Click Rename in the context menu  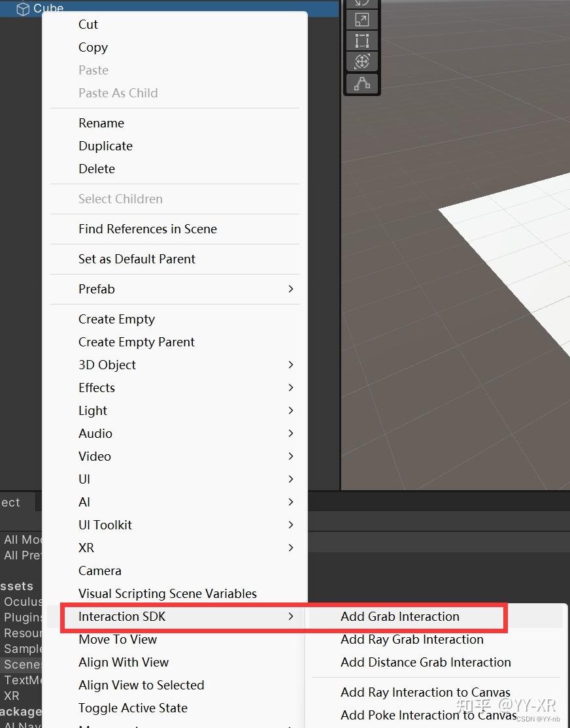tap(101, 123)
